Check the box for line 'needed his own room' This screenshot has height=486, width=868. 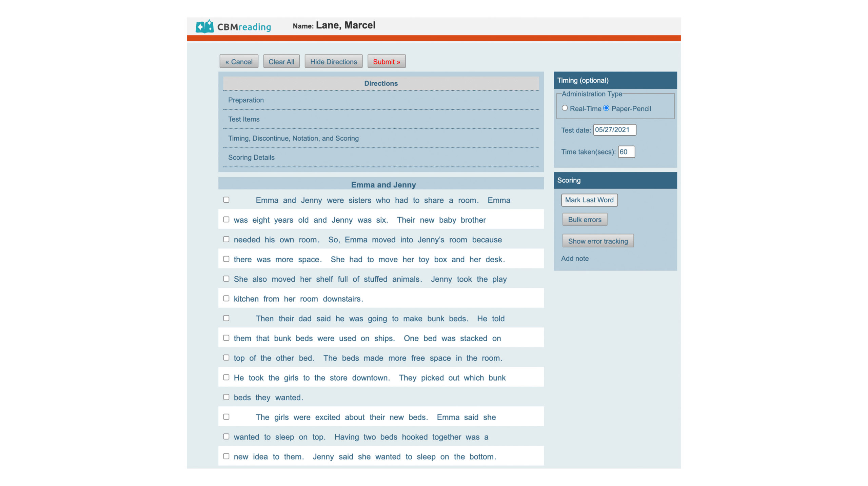[226, 239]
